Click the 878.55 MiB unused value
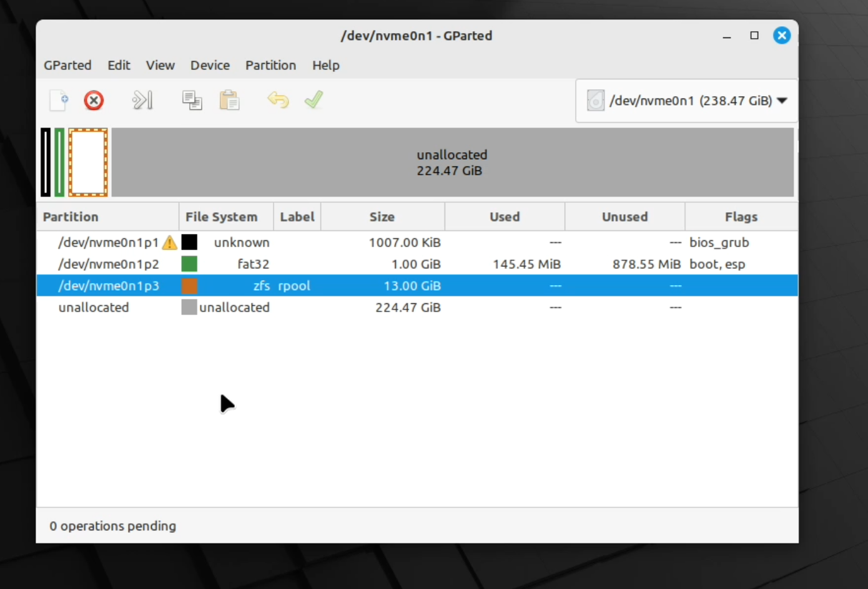The image size is (868, 589). (x=646, y=264)
